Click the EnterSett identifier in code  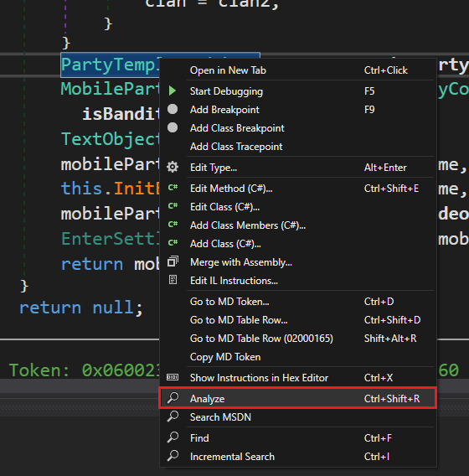(x=111, y=239)
